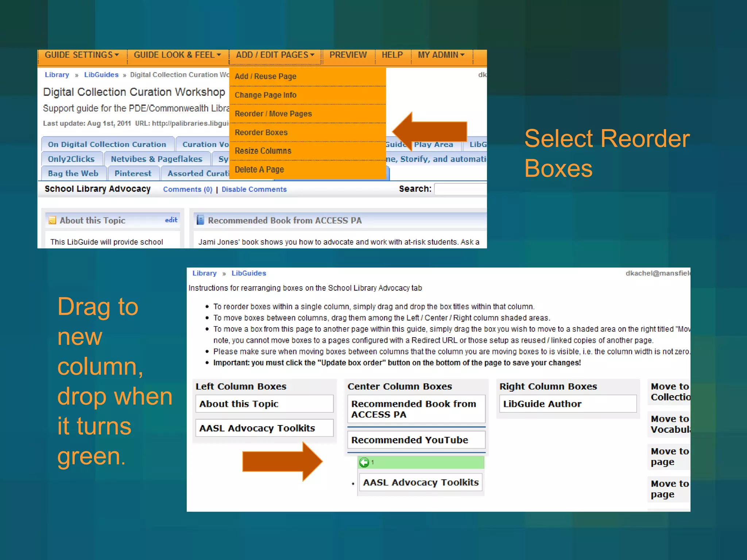Open the Play Area tab

pyautogui.click(x=434, y=144)
